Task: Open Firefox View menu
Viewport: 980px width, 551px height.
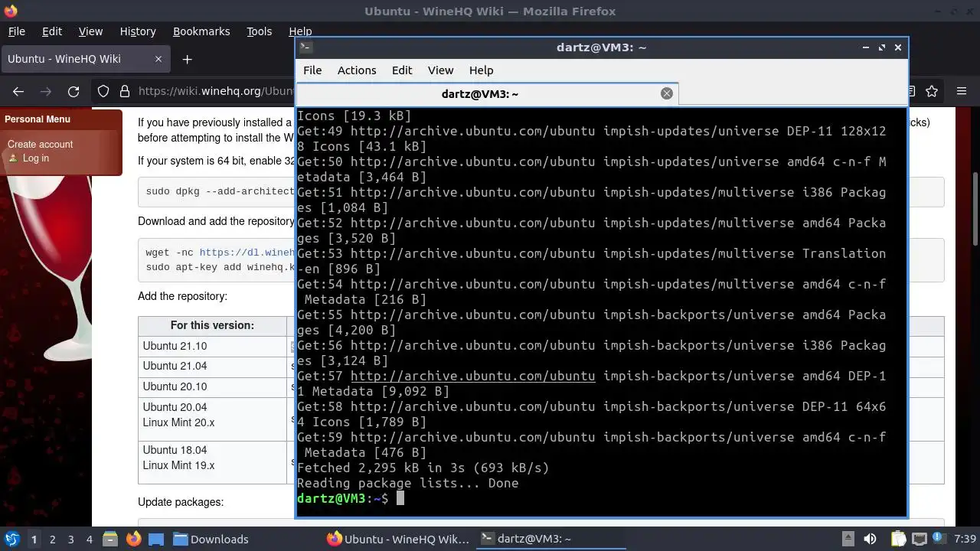Action: point(90,31)
